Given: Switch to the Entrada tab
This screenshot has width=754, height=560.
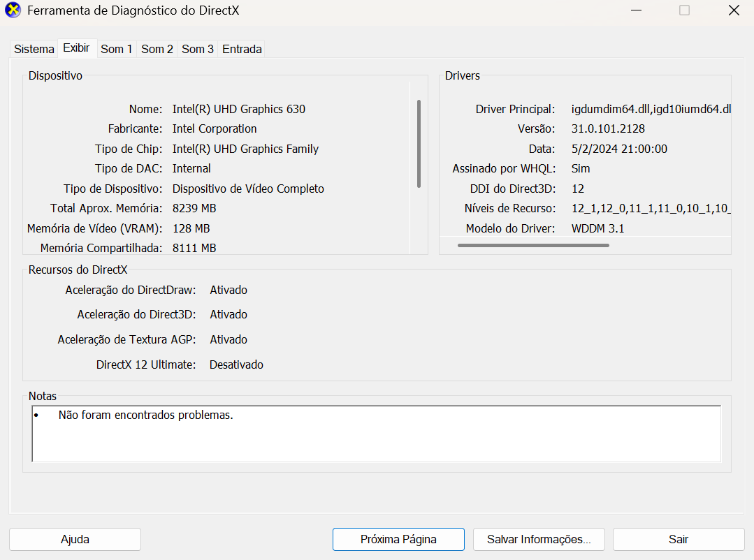Looking at the screenshot, I should tap(242, 49).
